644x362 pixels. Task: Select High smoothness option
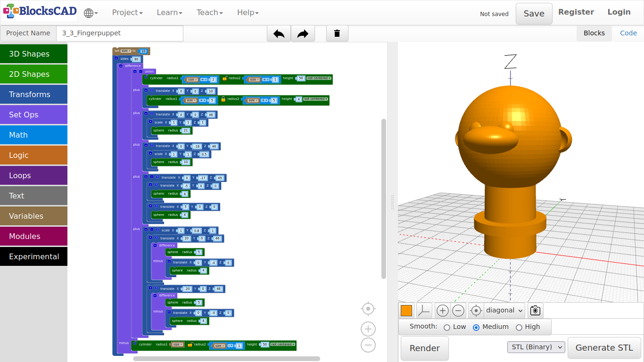point(519,328)
